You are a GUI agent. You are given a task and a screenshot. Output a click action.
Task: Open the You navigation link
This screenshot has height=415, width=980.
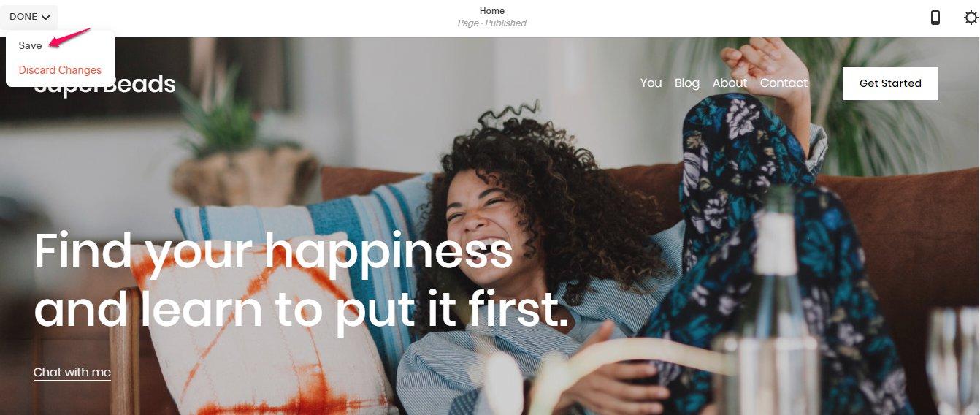coord(651,83)
